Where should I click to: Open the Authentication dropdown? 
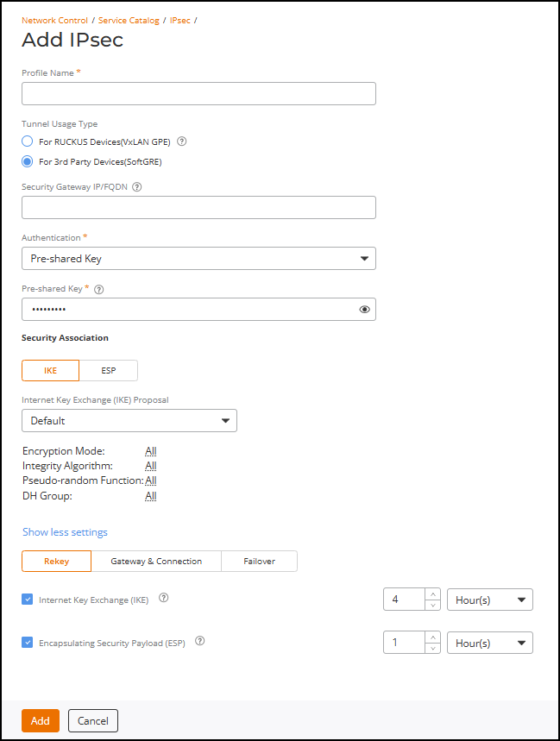[x=198, y=258]
